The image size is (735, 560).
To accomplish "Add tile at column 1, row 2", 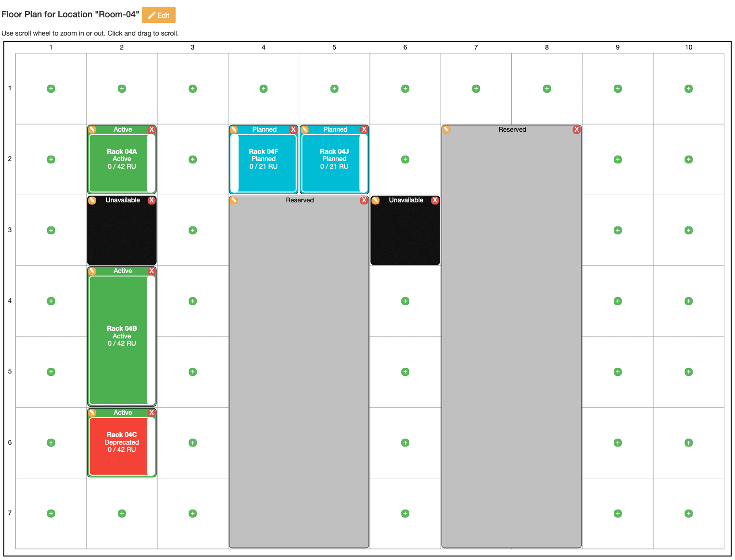I will coord(51,160).
